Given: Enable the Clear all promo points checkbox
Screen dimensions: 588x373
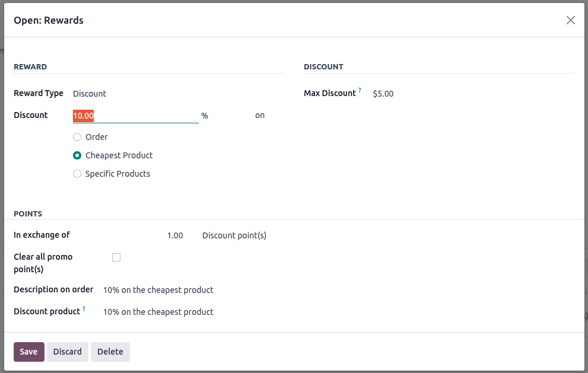Looking at the screenshot, I should (x=116, y=257).
